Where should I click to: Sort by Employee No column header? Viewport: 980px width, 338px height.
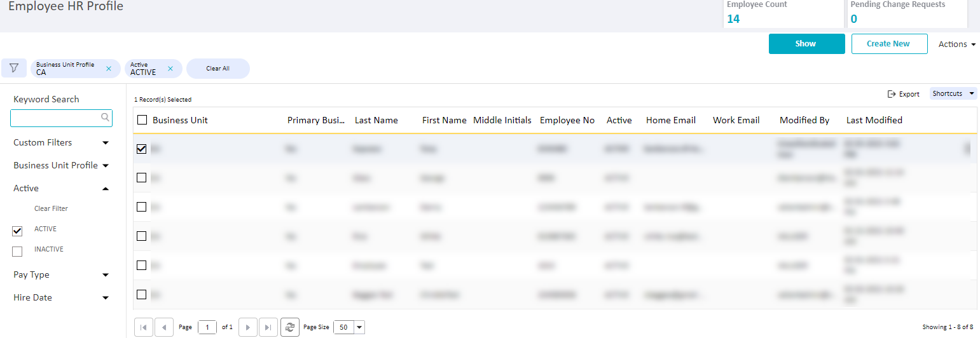[567, 120]
